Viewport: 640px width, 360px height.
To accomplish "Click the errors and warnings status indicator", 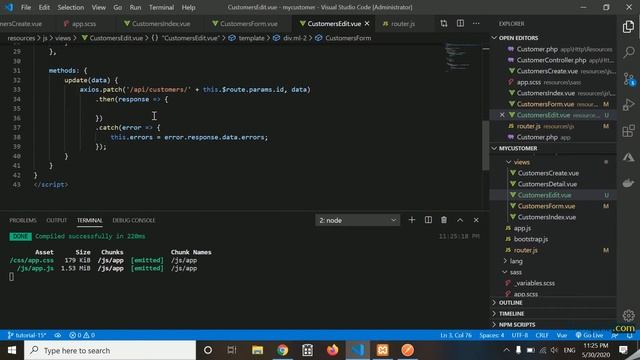I will tap(82, 335).
